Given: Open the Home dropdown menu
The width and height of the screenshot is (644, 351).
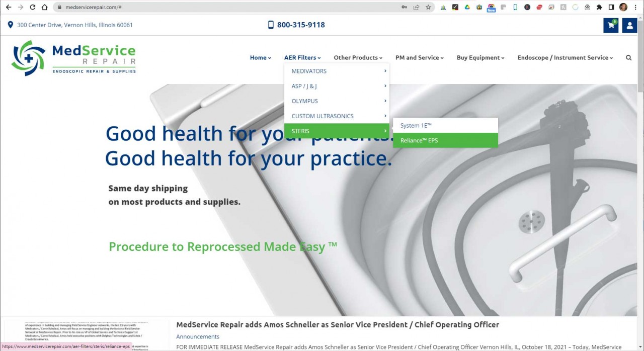Looking at the screenshot, I should click(x=261, y=58).
